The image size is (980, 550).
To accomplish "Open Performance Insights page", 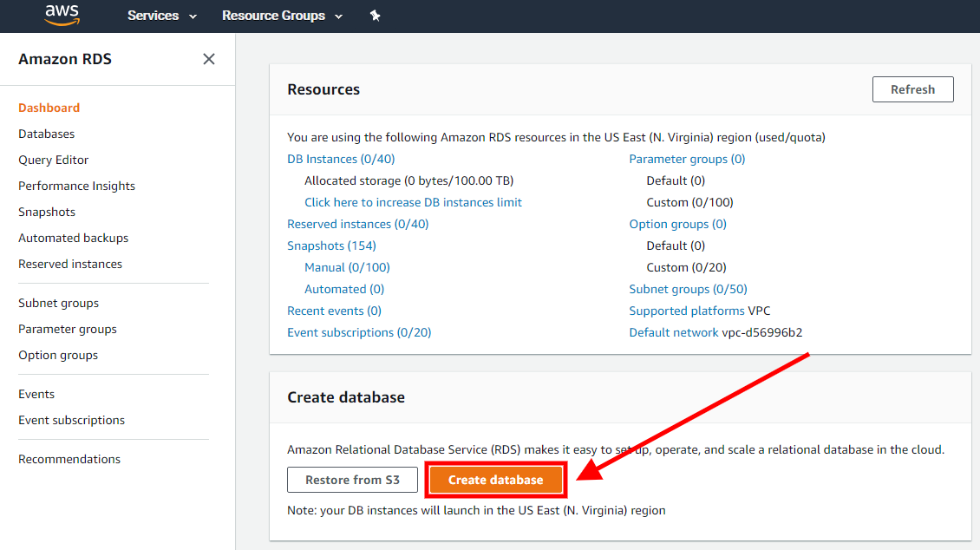I will (x=76, y=186).
